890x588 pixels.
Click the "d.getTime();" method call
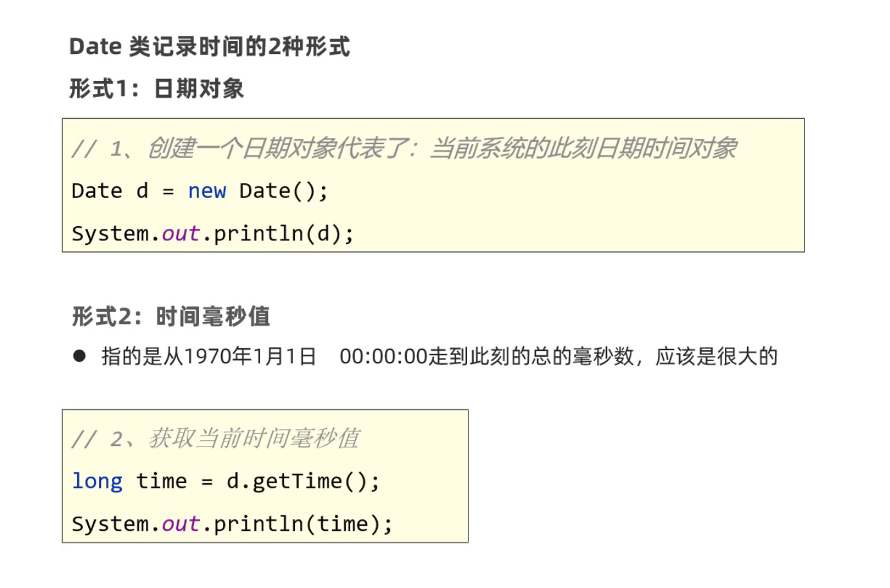click(303, 481)
